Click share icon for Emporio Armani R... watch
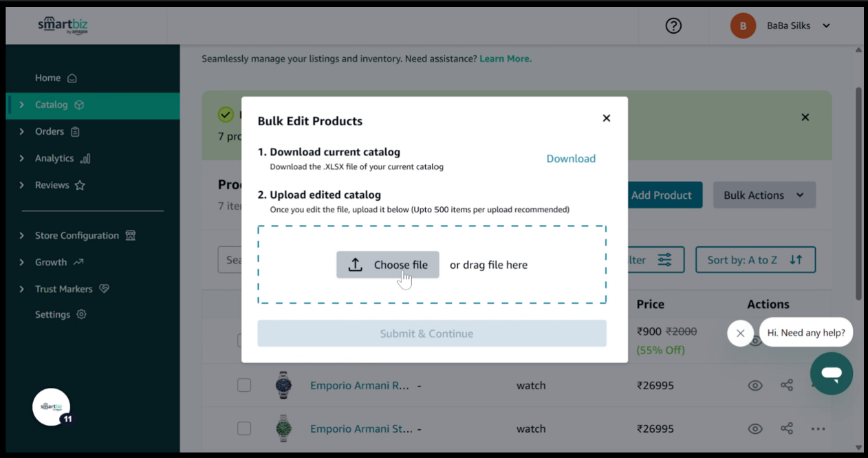 pyautogui.click(x=787, y=385)
